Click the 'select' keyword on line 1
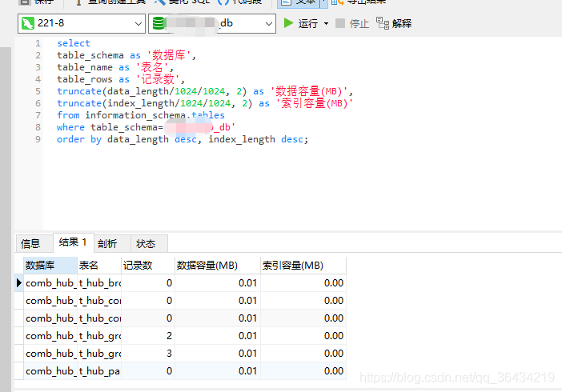This screenshot has width=562, height=392. [74, 43]
